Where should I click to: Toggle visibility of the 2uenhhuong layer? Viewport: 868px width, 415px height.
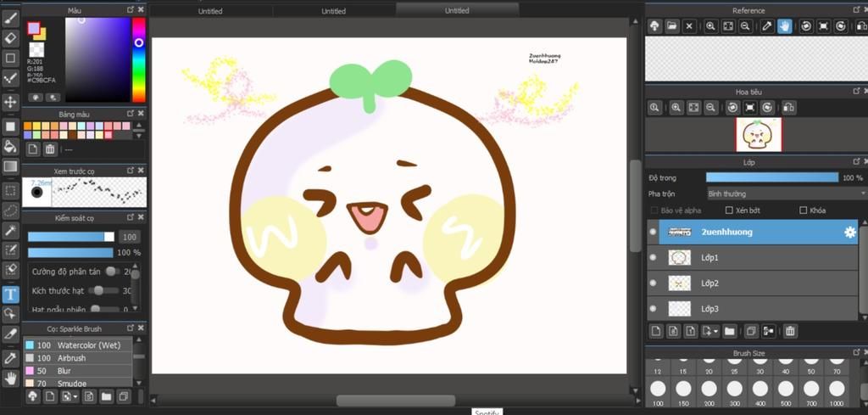(x=654, y=233)
